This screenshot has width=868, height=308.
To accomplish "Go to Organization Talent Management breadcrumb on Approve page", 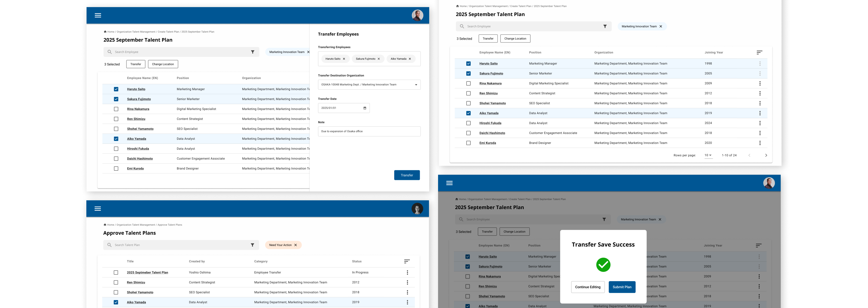I will tap(136, 225).
